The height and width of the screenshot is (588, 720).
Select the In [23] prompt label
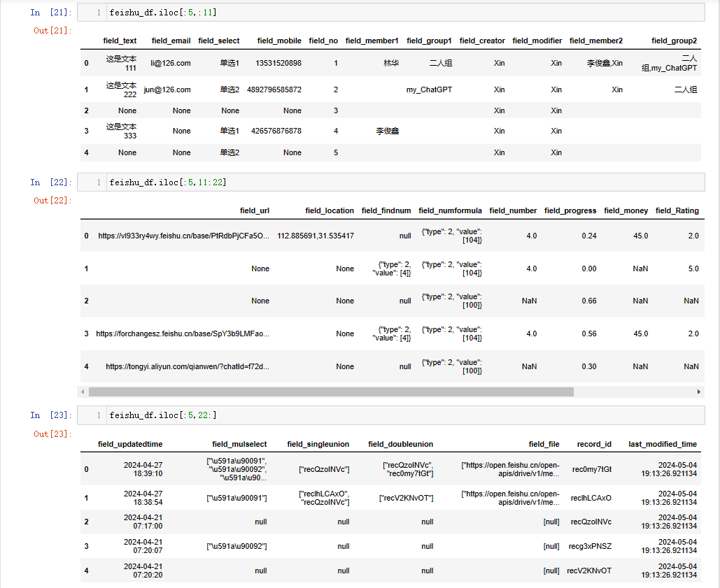[x=51, y=415]
